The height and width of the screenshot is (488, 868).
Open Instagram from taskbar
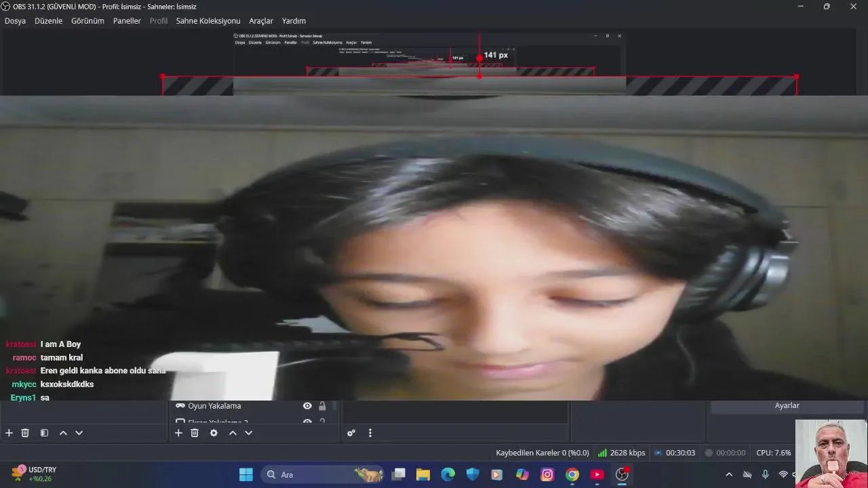547,474
